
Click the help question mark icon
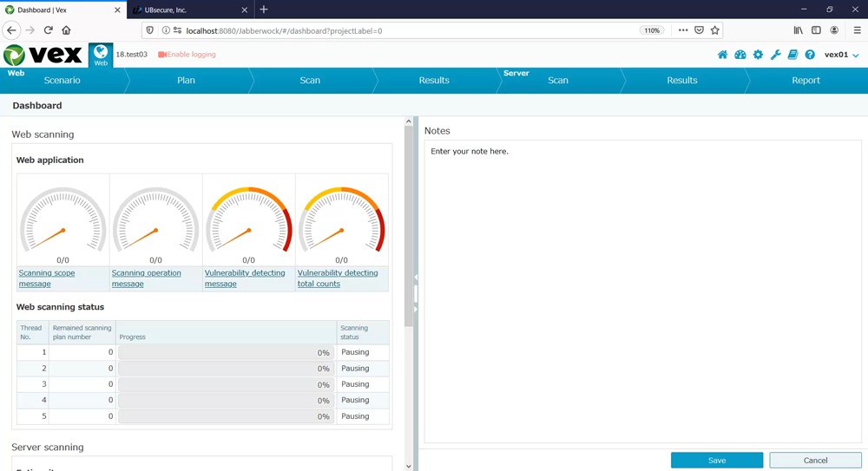(810, 55)
